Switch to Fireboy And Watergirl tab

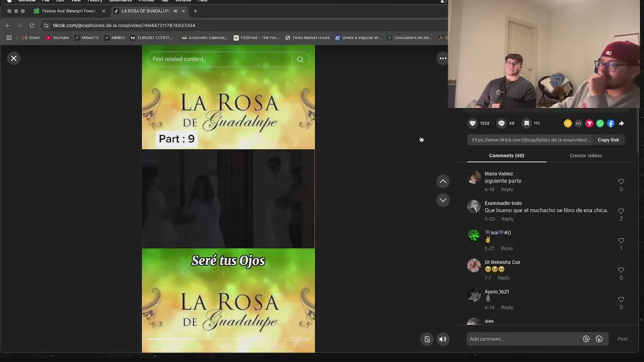pyautogui.click(x=68, y=11)
